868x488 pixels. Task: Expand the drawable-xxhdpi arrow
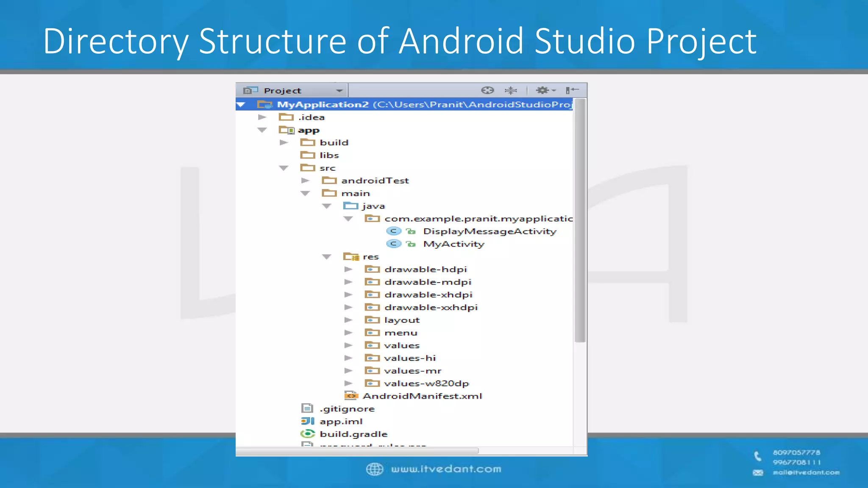(x=348, y=308)
